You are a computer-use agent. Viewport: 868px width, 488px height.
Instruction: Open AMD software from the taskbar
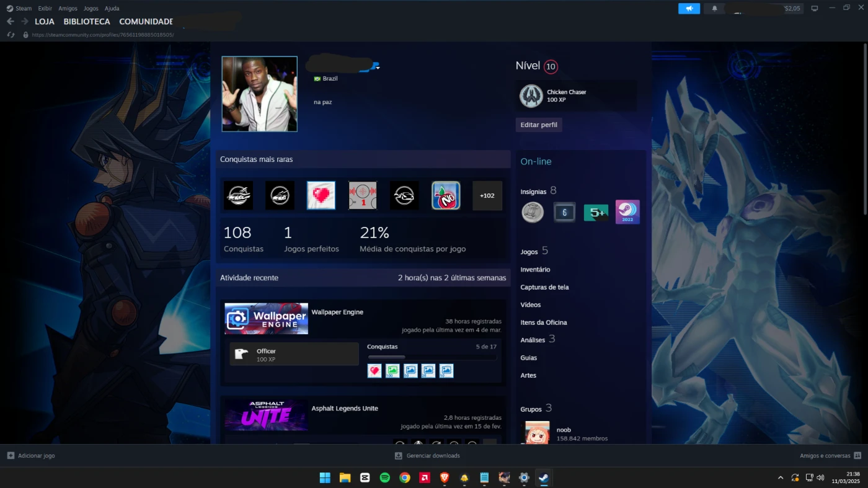pos(425,477)
